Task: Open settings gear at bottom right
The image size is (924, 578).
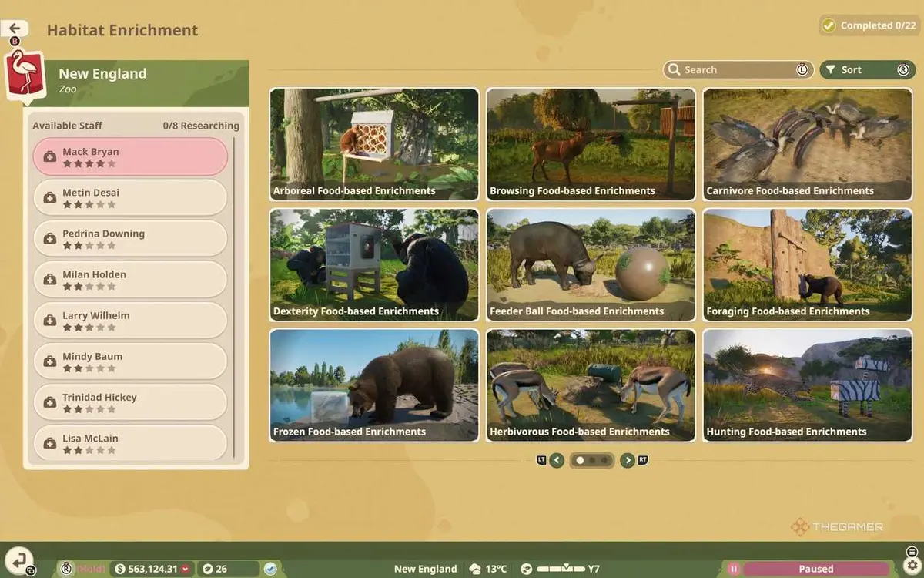Action: [x=912, y=566]
